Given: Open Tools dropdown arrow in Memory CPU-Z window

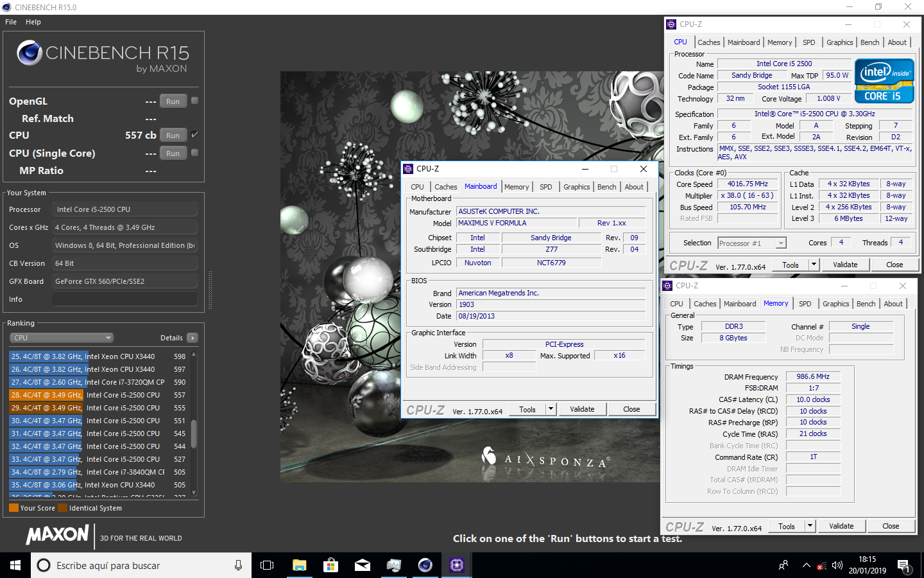Looking at the screenshot, I should (810, 526).
